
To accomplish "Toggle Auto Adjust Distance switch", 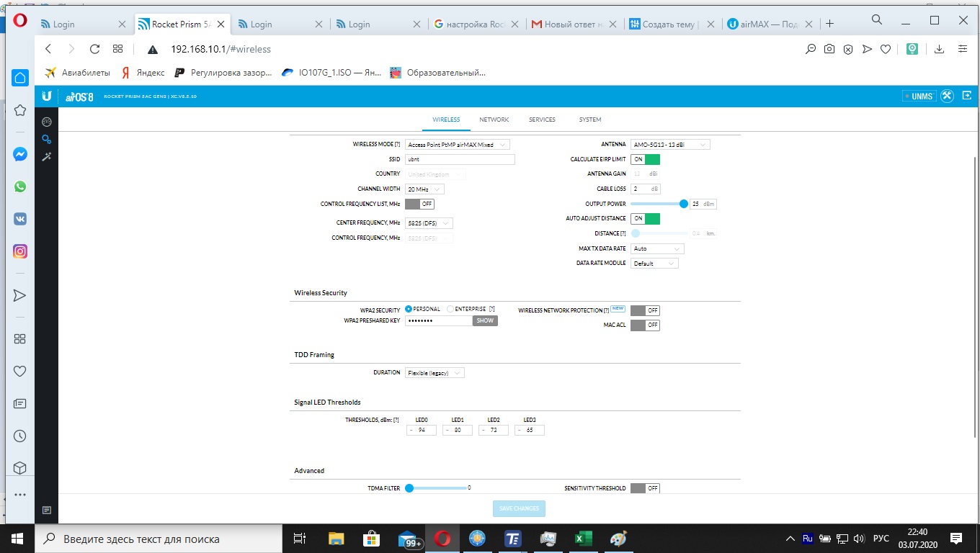I will [x=645, y=218].
